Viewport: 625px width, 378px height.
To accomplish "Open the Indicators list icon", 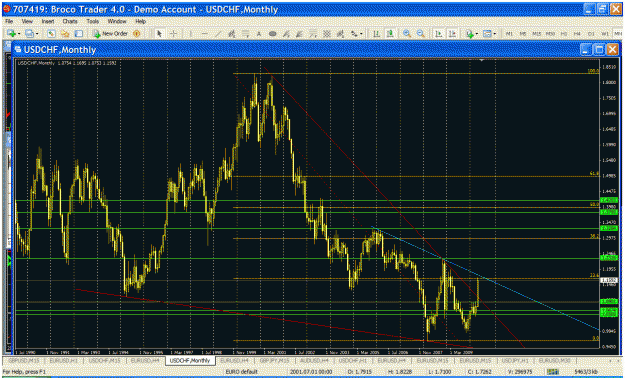I will click(470, 34).
